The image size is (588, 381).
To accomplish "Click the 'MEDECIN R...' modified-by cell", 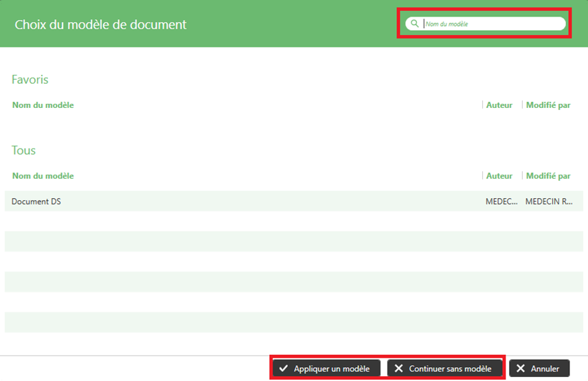I will (548, 202).
